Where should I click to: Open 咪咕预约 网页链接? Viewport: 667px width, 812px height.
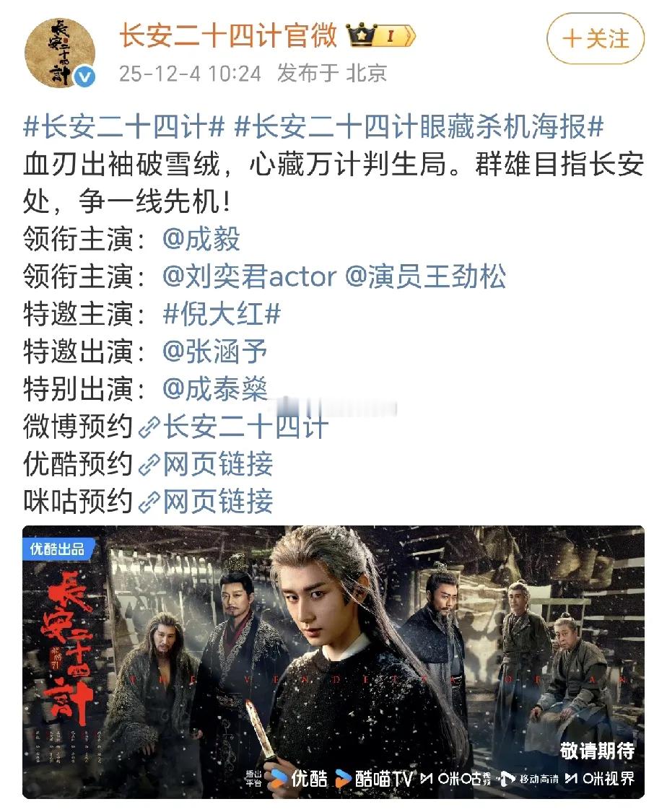[x=218, y=502]
